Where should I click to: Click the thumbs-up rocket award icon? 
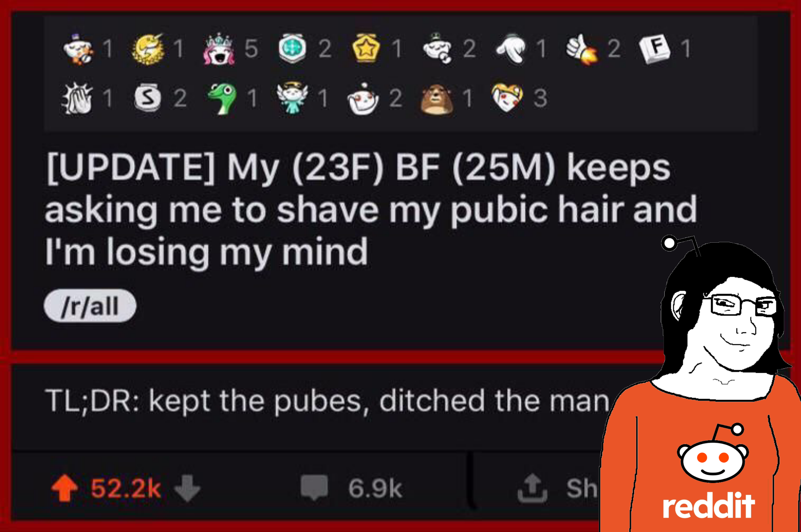click(582, 49)
